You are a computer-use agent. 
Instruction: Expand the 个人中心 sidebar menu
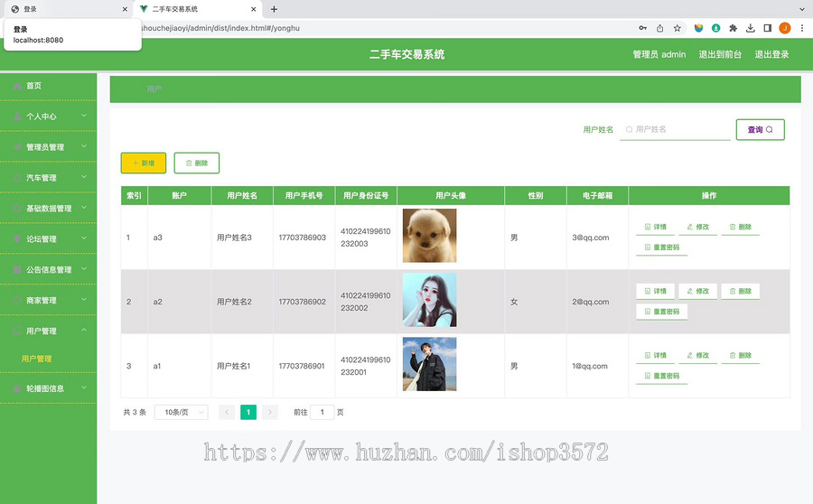point(48,117)
